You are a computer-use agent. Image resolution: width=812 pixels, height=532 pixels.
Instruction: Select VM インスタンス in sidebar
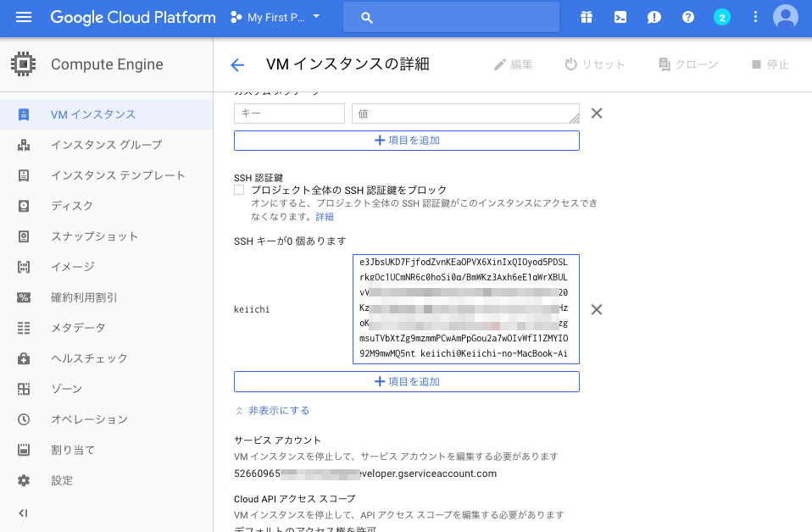tap(107, 114)
